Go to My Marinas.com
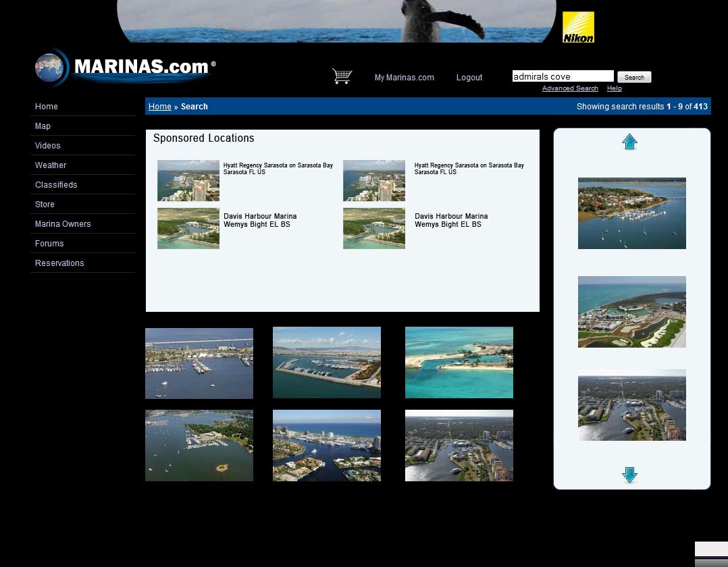 tap(404, 78)
